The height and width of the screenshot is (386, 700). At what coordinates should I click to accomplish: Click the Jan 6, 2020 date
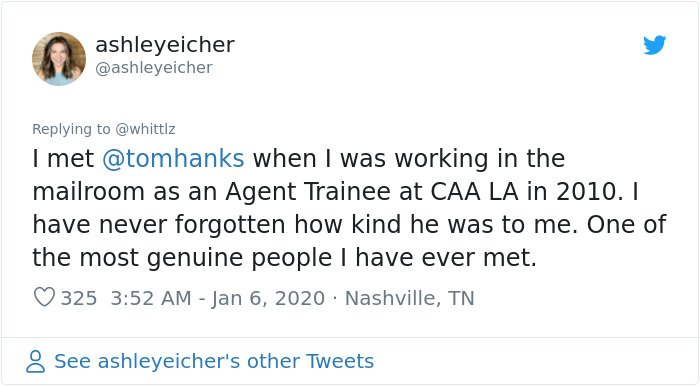tap(268, 298)
